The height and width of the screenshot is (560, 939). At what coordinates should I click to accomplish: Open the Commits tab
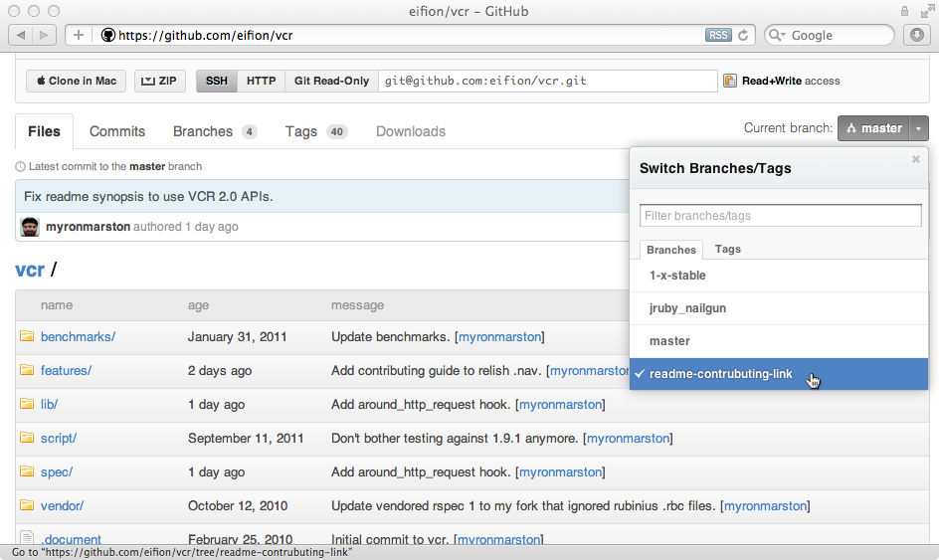tap(117, 131)
